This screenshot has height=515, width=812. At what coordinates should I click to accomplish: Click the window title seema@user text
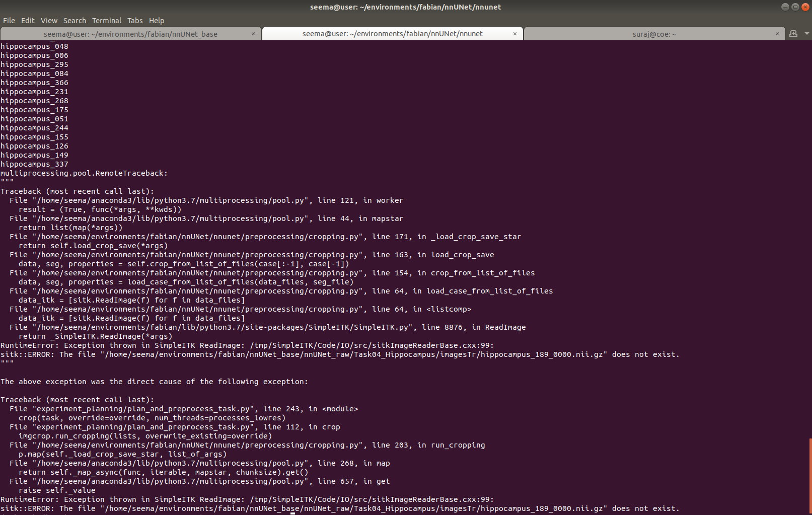pos(406,7)
